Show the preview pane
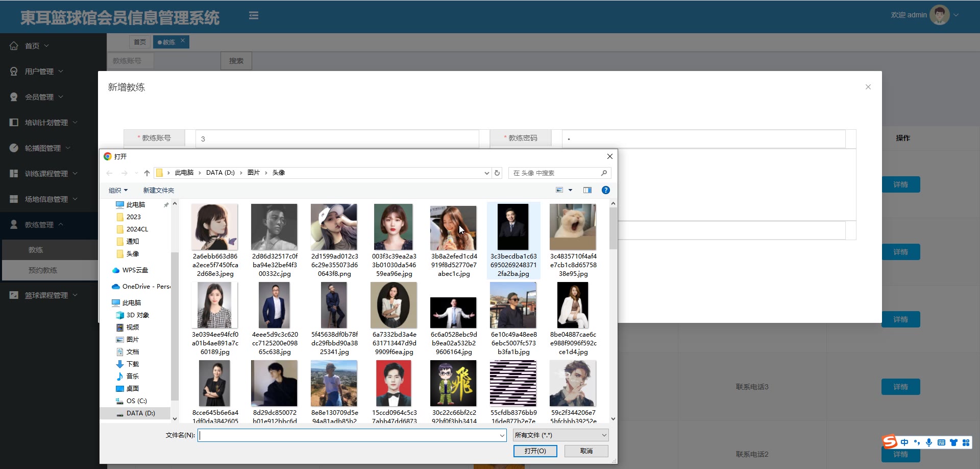Image resolution: width=980 pixels, height=469 pixels. click(x=587, y=190)
